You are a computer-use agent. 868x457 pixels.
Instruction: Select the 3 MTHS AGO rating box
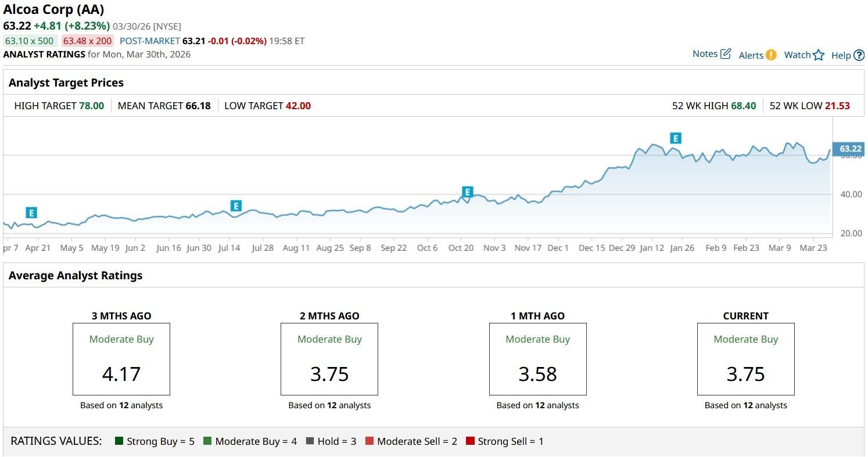coord(121,359)
